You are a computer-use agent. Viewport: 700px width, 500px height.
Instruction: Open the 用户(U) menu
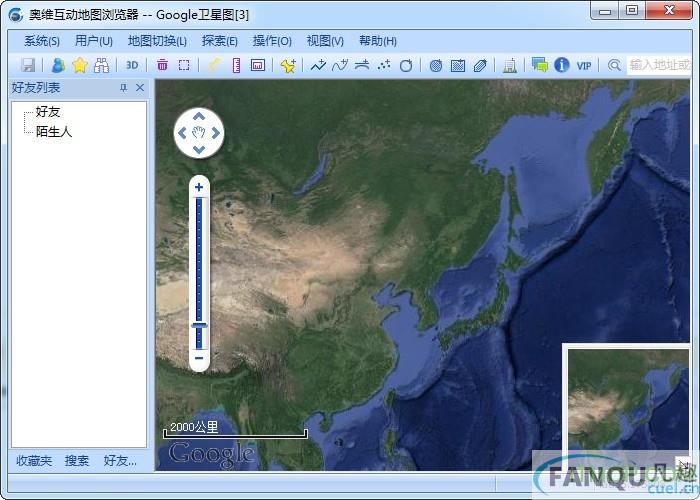click(94, 41)
